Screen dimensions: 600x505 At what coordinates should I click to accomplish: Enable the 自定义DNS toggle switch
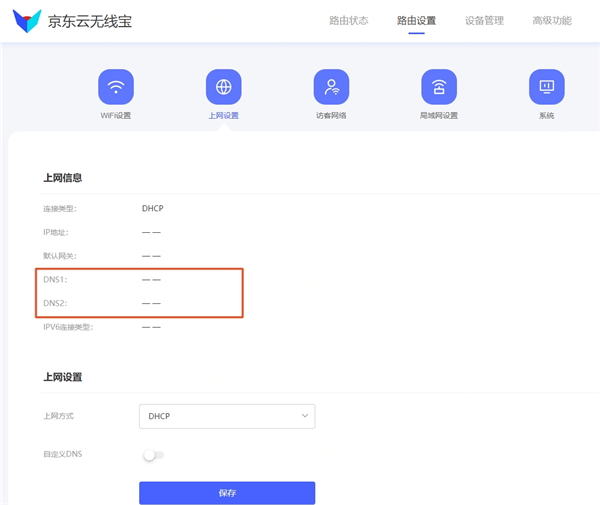(152, 456)
